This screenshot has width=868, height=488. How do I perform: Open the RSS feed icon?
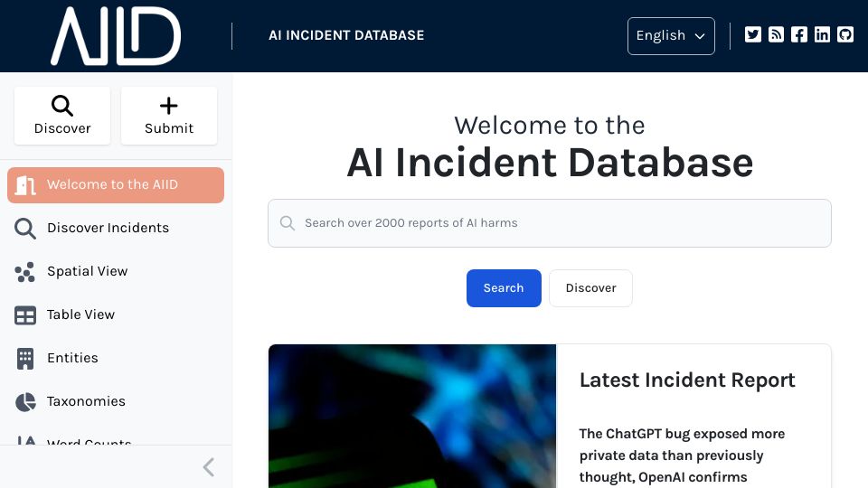(776, 35)
